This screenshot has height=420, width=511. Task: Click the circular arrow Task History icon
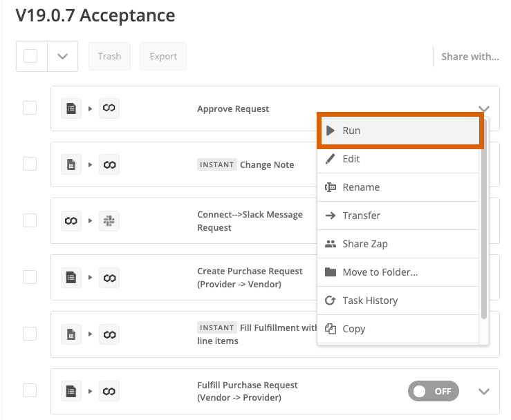click(x=330, y=300)
